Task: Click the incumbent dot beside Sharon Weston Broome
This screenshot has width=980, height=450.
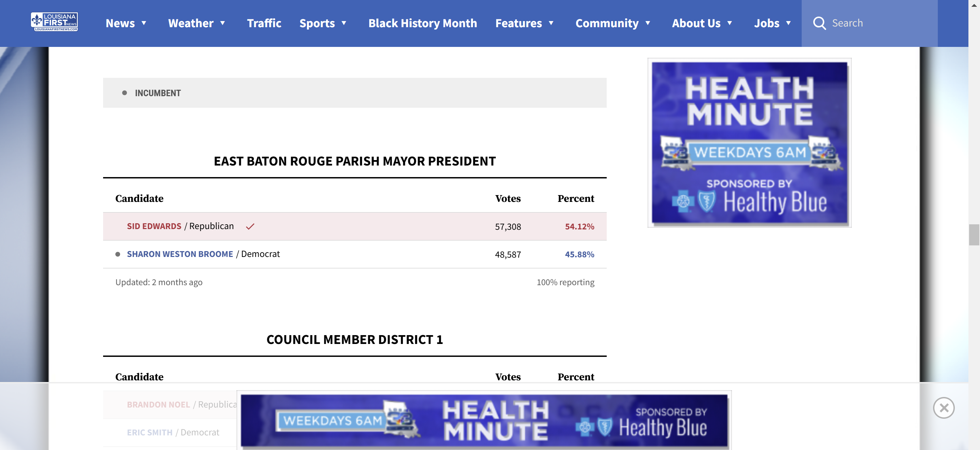Action: coord(118,254)
